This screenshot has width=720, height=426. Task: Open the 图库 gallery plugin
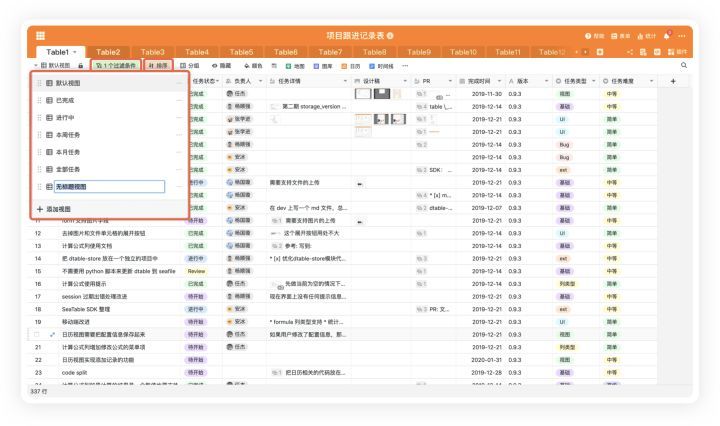(323, 66)
